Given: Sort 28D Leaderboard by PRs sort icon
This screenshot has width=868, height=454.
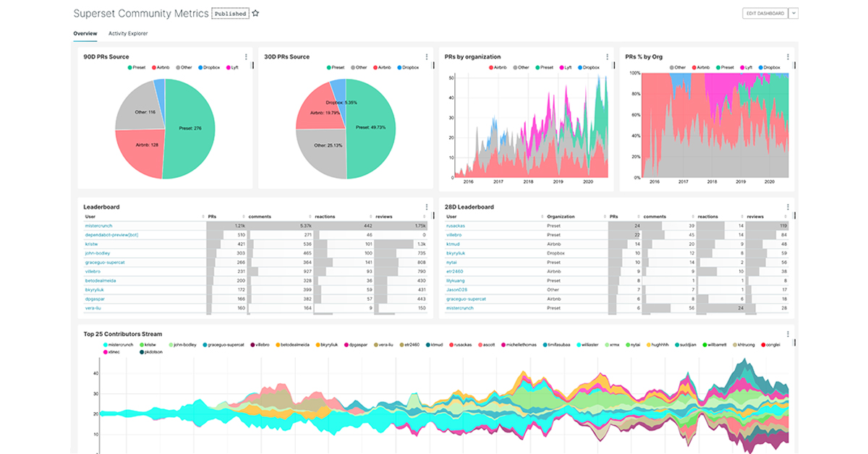Looking at the screenshot, I should point(637,217).
